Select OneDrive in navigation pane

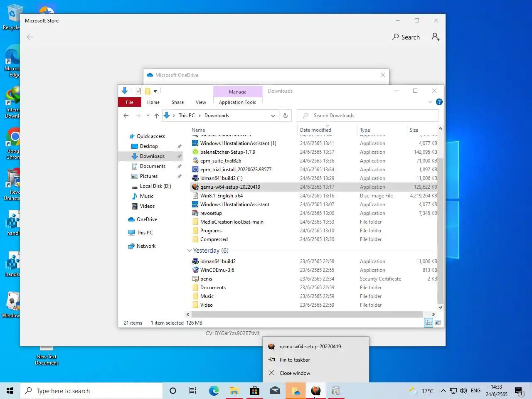click(147, 219)
